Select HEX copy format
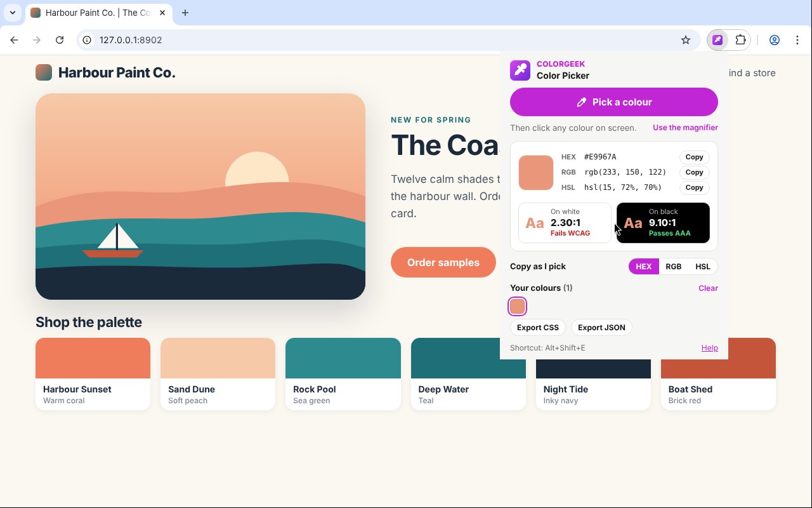The image size is (812, 508). (x=644, y=267)
